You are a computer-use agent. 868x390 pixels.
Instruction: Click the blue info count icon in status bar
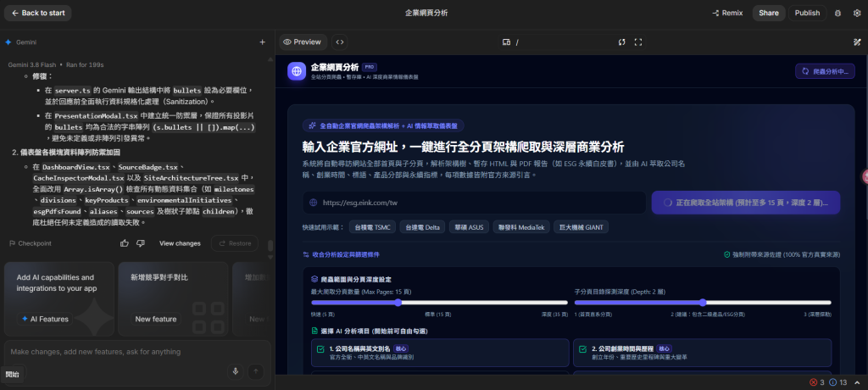click(x=832, y=382)
